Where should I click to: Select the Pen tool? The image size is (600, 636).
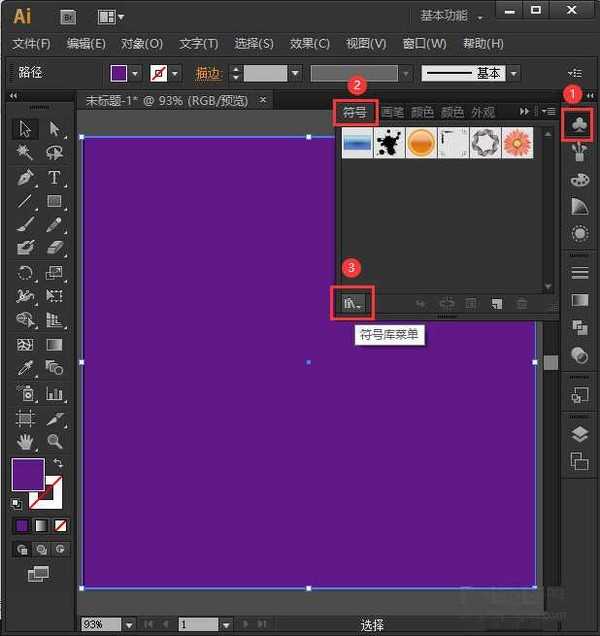tap(26, 177)
